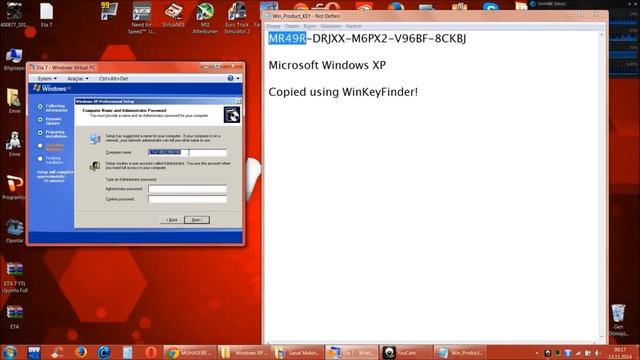Launch Opera from the taskbar

click(x=151, y=352)
